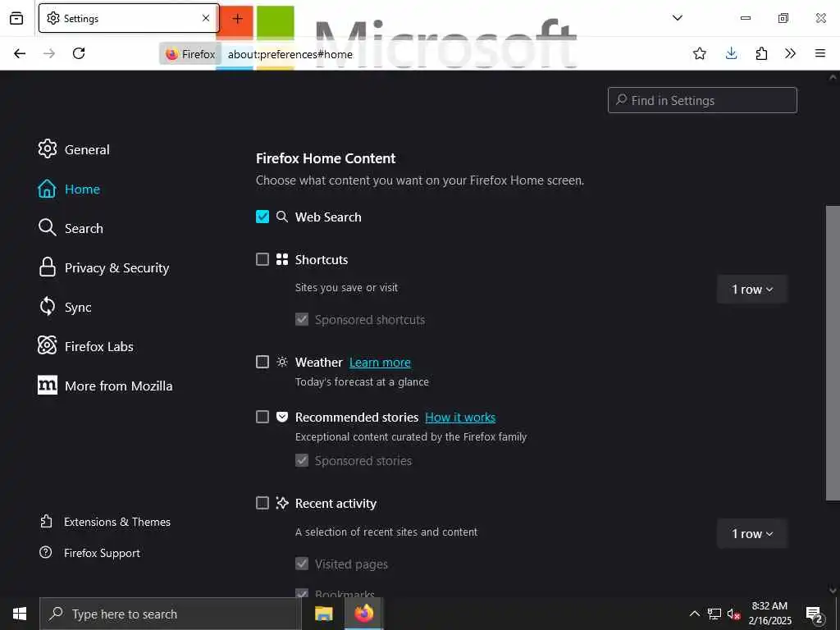Show hidden system tray icons
The height and width of the screenshot is (630, 840).
[694, 614]
